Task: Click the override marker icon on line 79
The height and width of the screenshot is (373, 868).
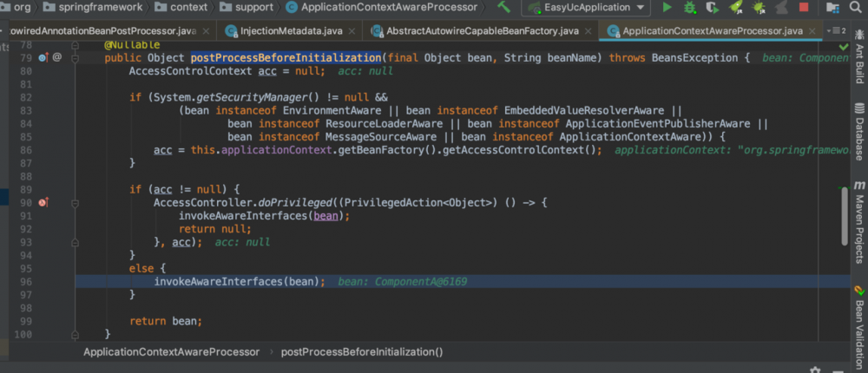Action: 43,58
